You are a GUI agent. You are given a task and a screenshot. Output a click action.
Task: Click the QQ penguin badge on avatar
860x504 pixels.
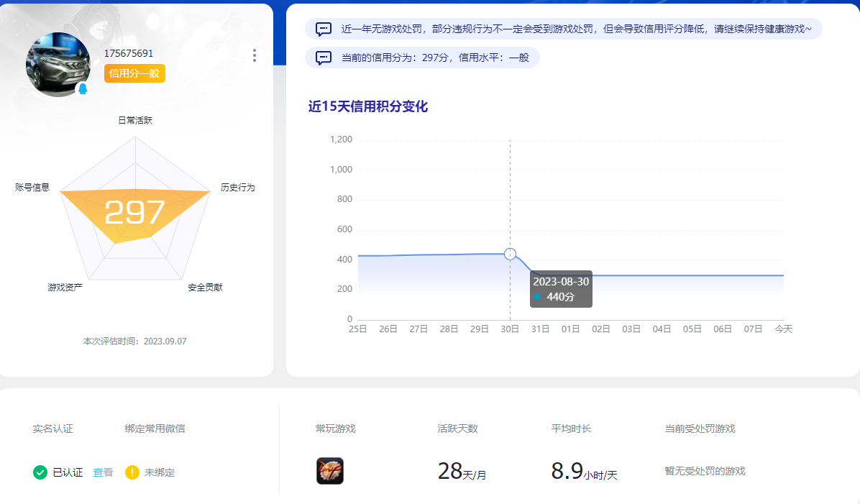83,88
